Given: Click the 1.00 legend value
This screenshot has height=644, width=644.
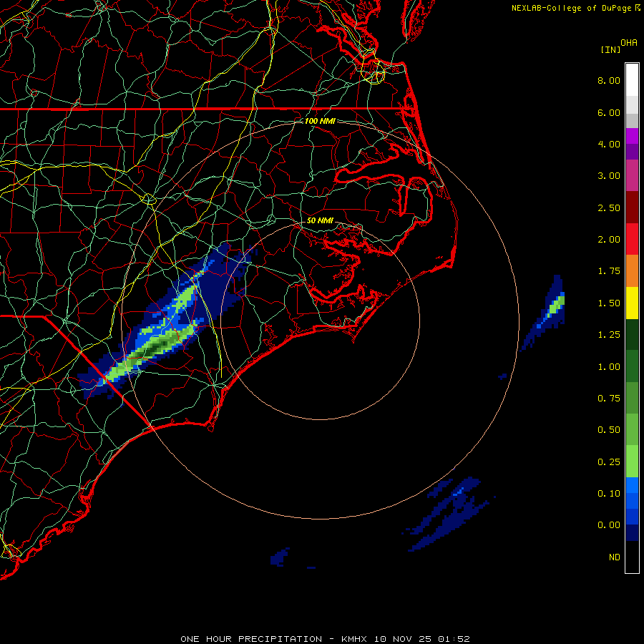Looking at the screenshot, I should click(x=609, y=367).
